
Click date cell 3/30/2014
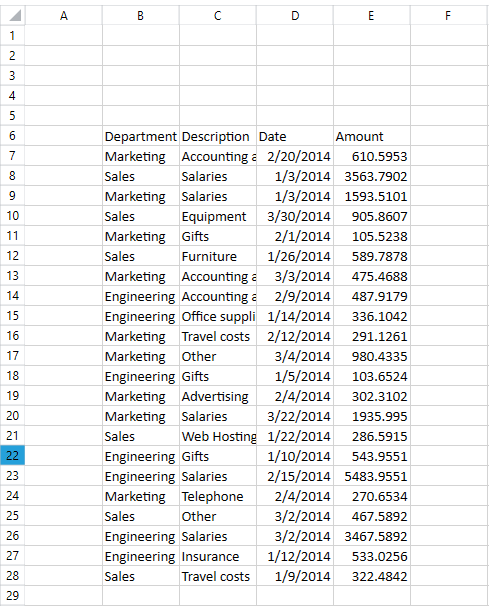295,216
